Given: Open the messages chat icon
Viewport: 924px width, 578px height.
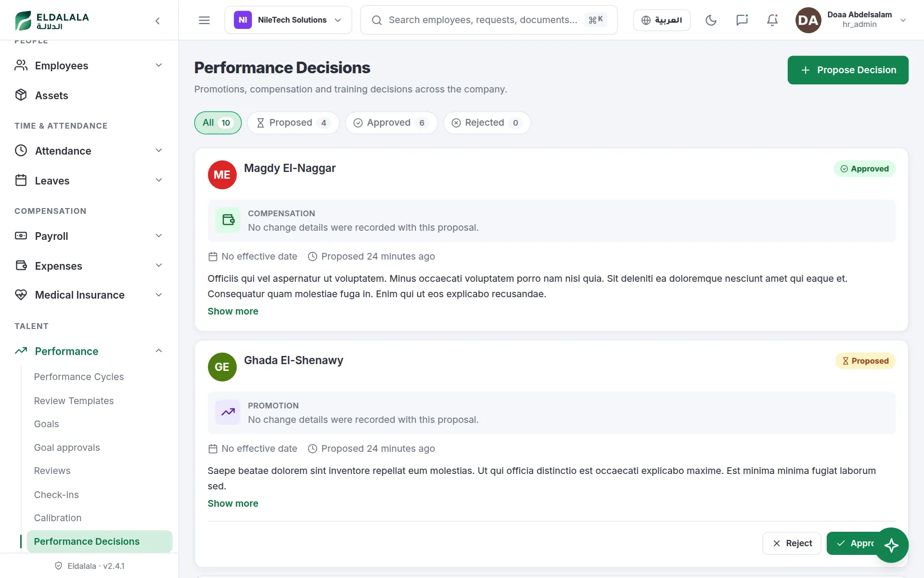Looking at the screenshot, I should (x=742, y=20).
